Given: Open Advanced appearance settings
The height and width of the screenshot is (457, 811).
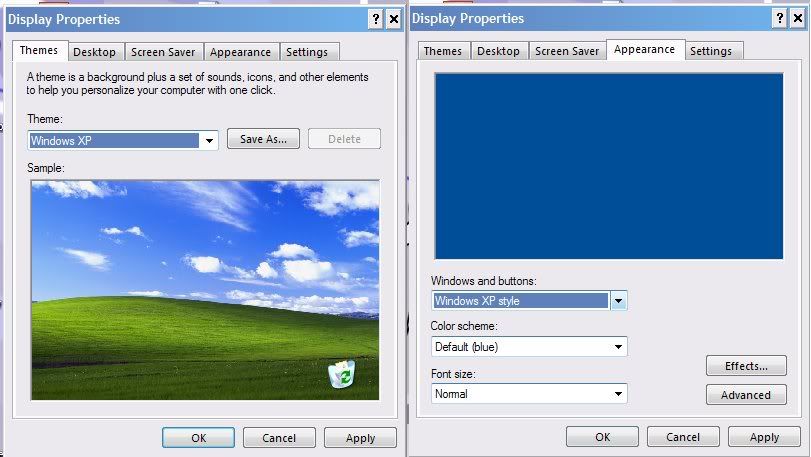Looking at the screenshot, I should pyautogui.click(x=746, y=395).
